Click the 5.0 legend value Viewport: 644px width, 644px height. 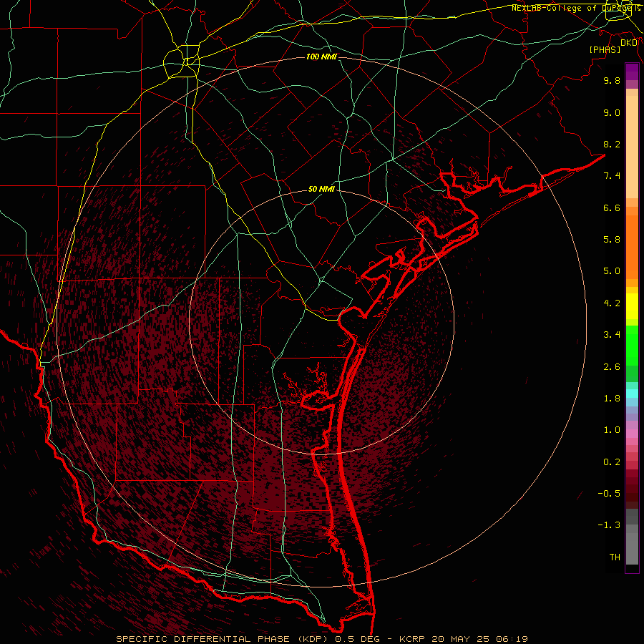[x=612, y=271]
